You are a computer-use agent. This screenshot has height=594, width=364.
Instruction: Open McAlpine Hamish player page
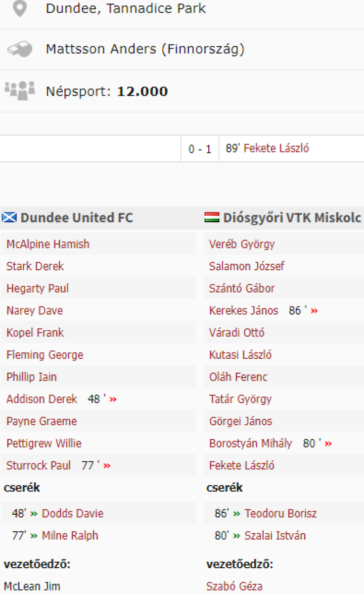click(x=48, y=244)
